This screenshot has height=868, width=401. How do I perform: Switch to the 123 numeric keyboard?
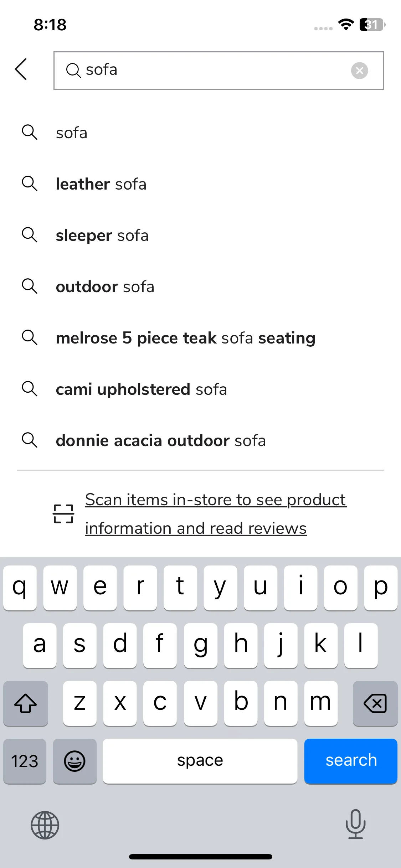(x=25, y=761)
